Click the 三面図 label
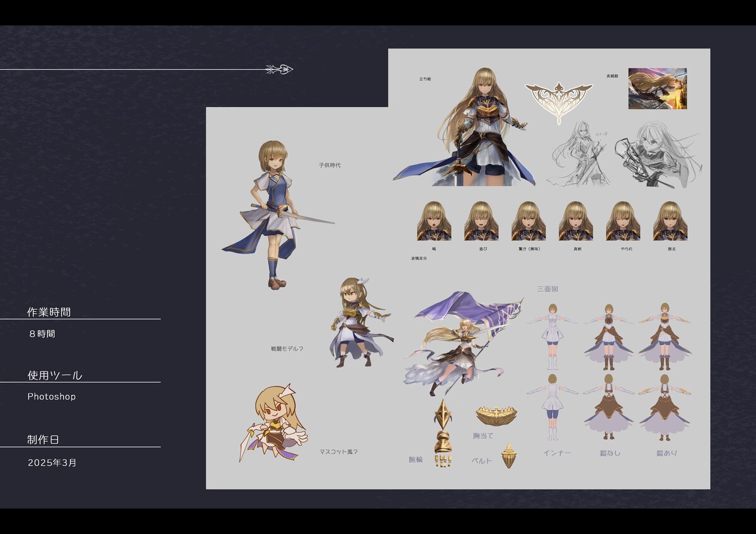Screen dimensions: 756x534 tap(547, 289)
